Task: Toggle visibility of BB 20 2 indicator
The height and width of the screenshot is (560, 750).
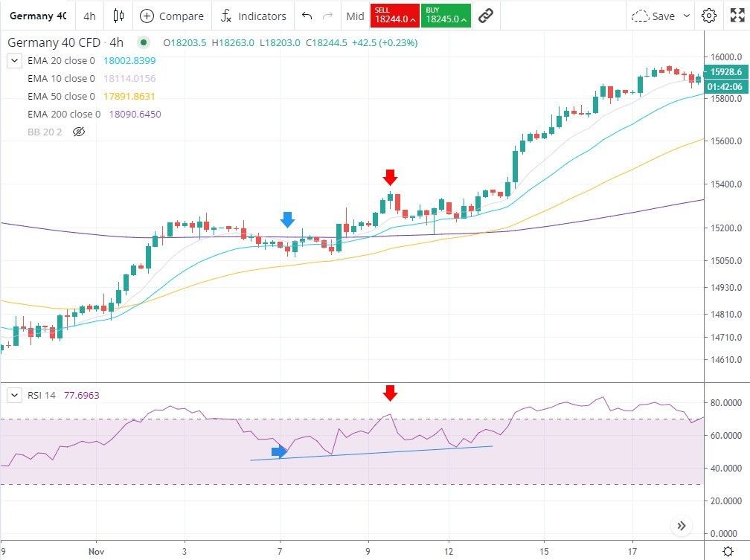Action: [x=79, y=132]
